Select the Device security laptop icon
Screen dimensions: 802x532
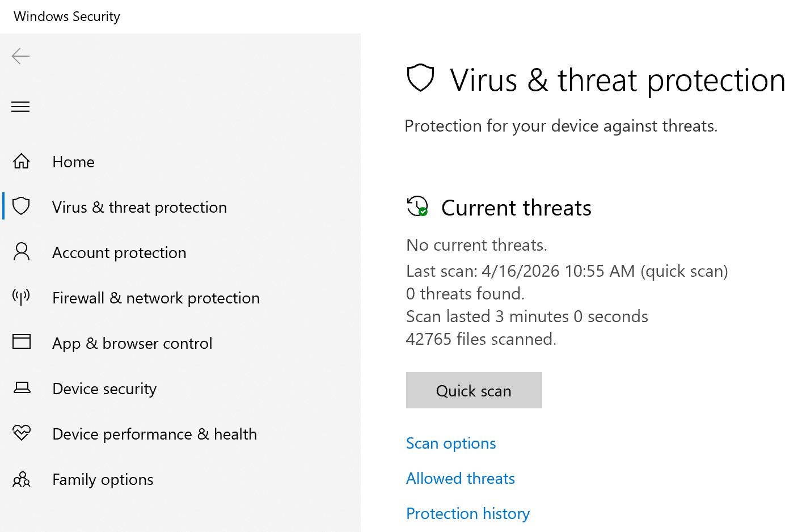(22, 388)
